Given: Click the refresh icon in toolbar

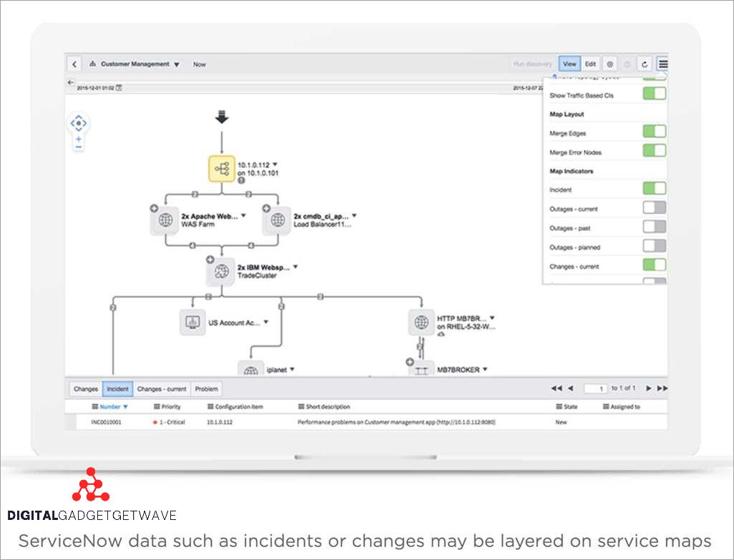Looking at the screenshot, I should (645, 64).
